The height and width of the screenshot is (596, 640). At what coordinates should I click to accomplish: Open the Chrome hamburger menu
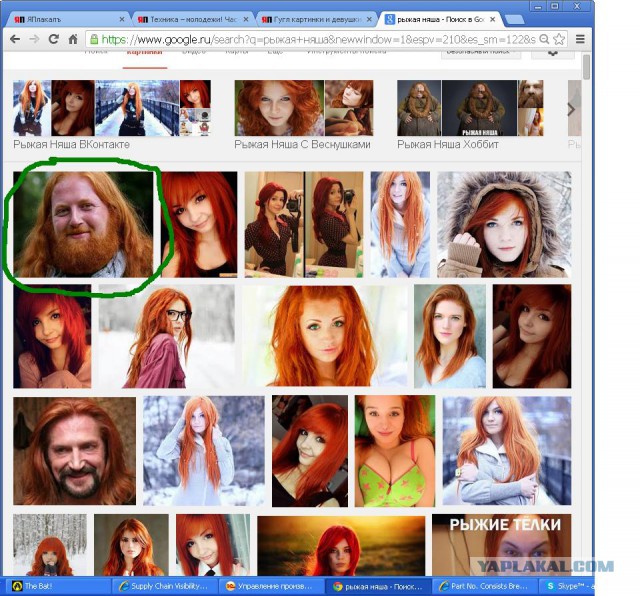coord(580,39)
